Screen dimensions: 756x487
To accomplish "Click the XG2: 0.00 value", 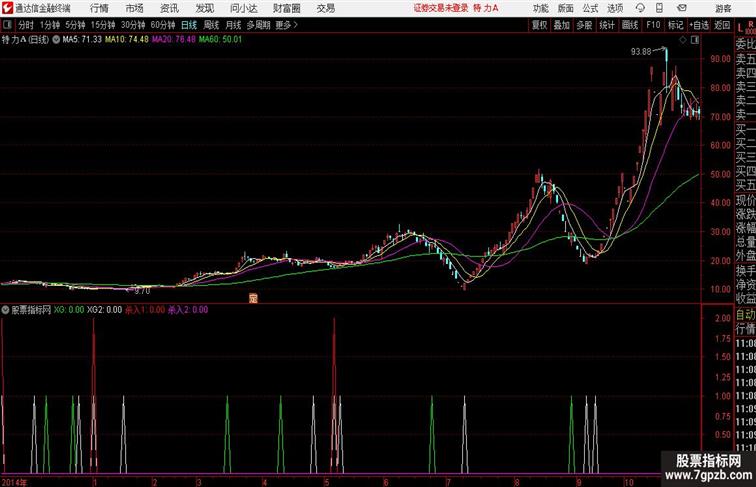I will (x=105, y=310).
